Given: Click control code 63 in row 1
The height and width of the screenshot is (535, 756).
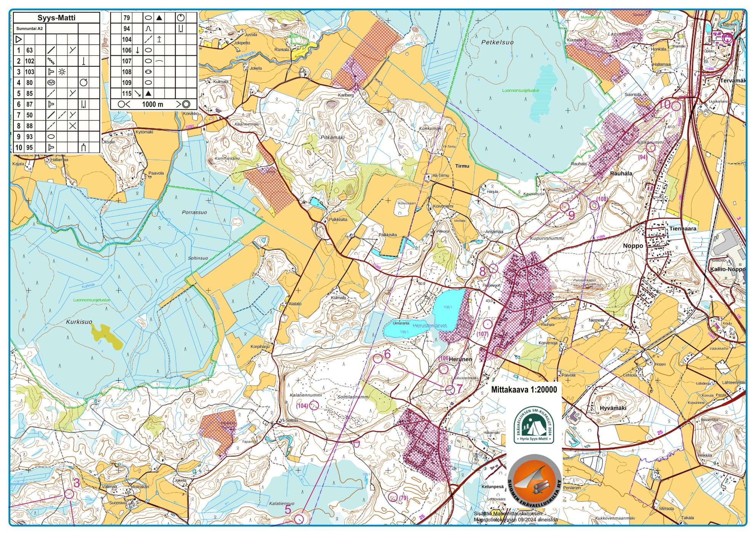Looking at the screenshot, I should 29,50.
